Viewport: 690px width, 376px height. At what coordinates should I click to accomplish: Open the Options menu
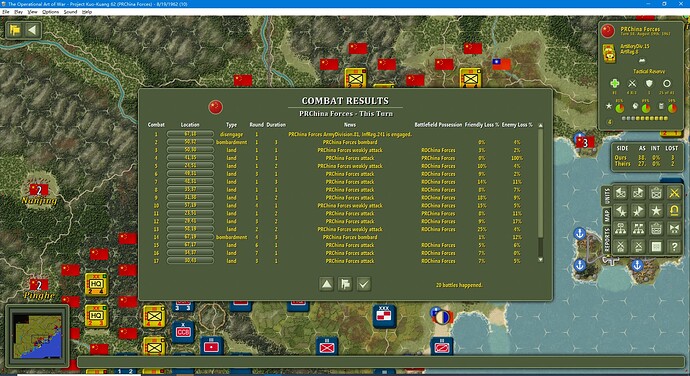(x=51, y=12)
